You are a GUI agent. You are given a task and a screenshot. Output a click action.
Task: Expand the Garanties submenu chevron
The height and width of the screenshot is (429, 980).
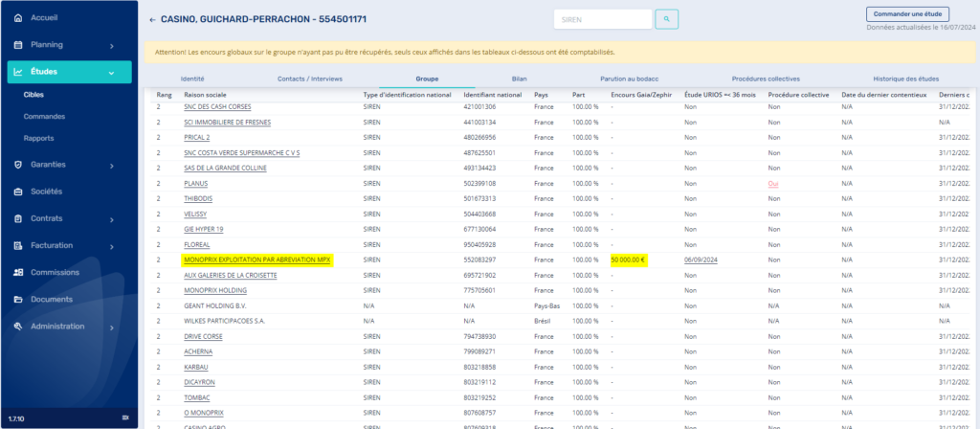(111, 166)
